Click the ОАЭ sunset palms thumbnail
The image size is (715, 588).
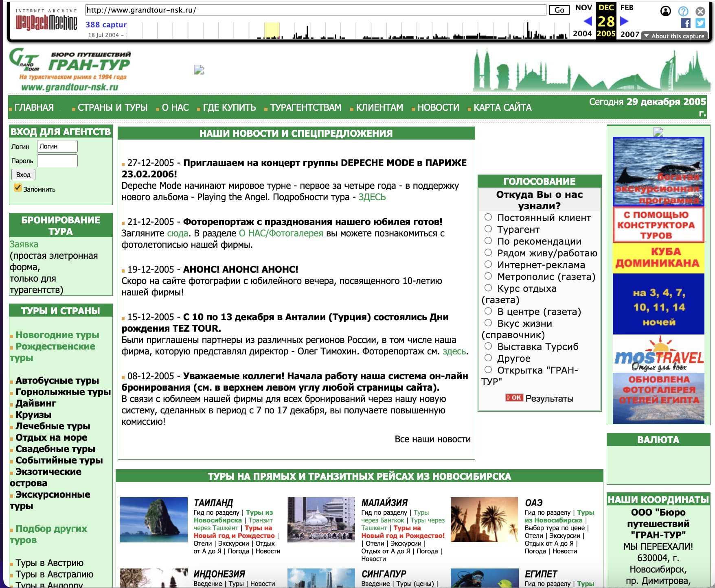(x=485, y=520)
